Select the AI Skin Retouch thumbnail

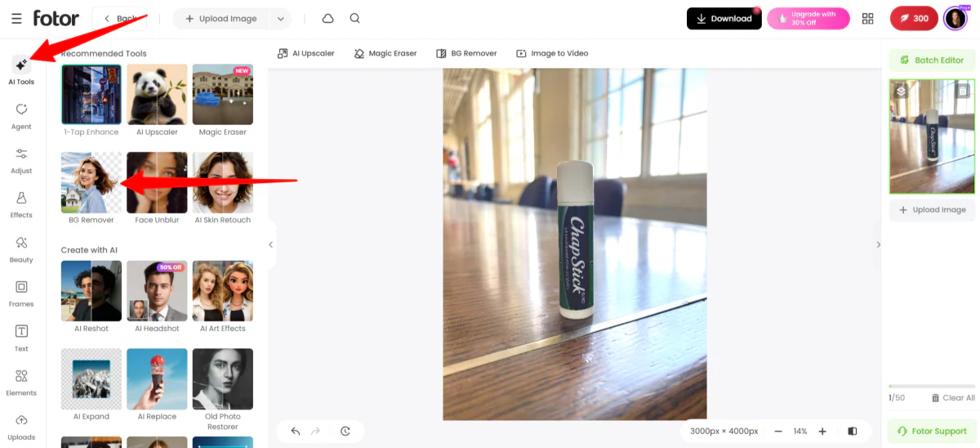[x=222, y=182]
